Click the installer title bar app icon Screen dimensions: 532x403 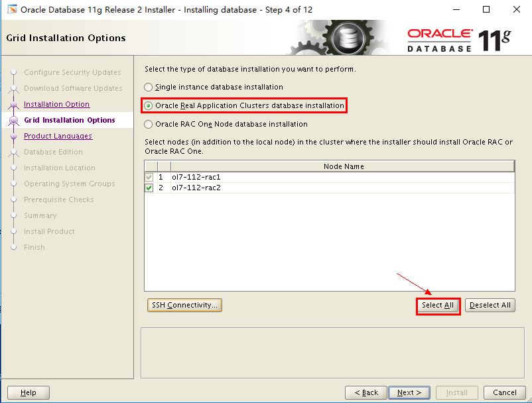12,9
